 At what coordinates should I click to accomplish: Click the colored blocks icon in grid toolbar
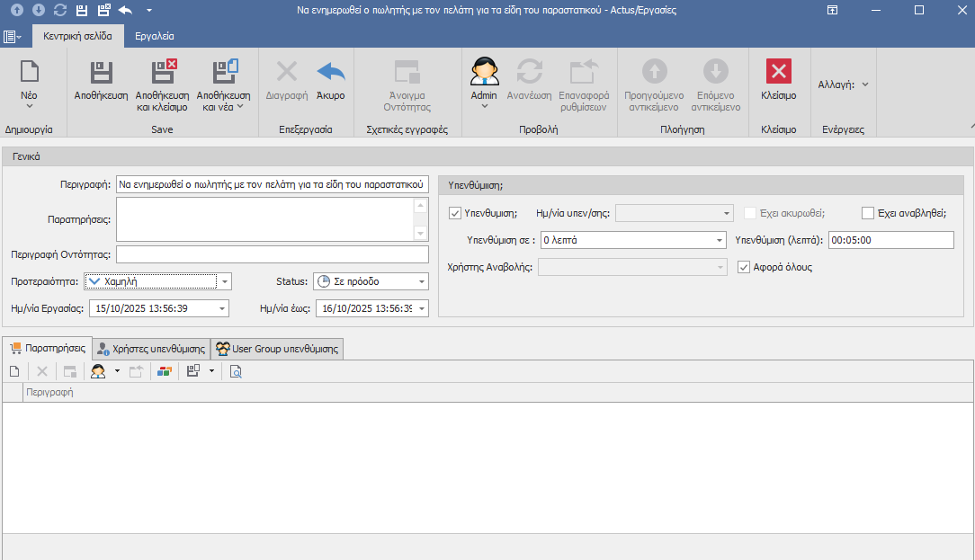tap(164, 371)
